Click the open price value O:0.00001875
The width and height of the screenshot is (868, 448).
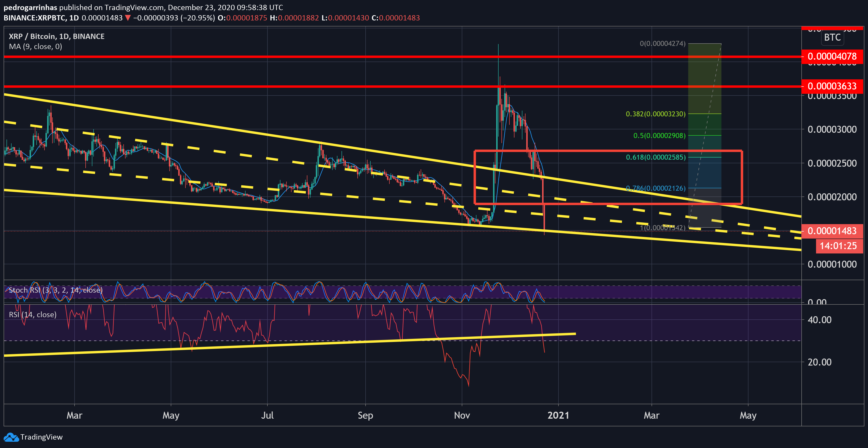[x=242, y=18]
